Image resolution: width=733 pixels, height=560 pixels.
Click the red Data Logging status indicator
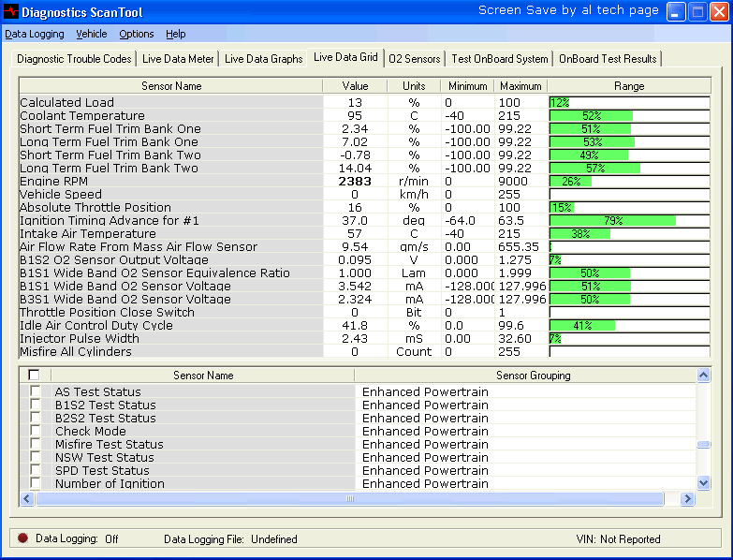pyautogui.click(x=22, y=538)
